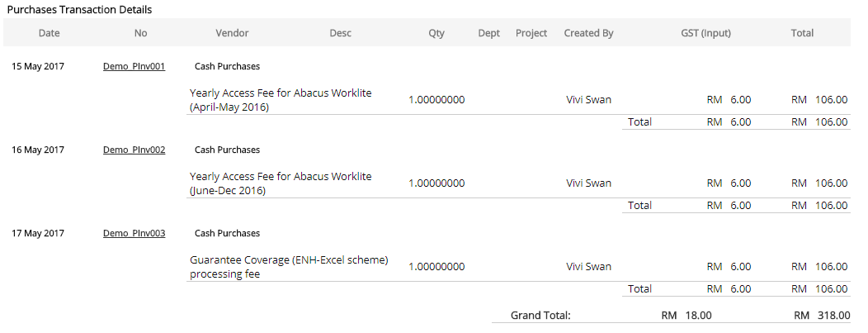Screen dimensions: 868x333
Task: Click the Total column header
Action: point(802,33)
